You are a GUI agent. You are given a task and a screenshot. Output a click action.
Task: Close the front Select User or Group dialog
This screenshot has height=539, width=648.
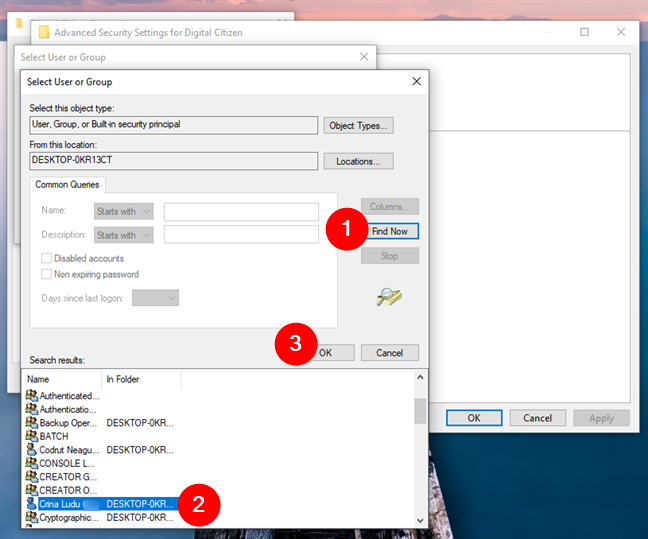(417, 81)
